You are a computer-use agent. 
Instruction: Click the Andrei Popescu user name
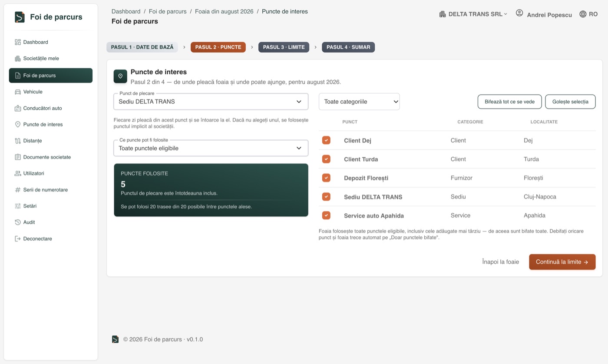tap(549, 15)
